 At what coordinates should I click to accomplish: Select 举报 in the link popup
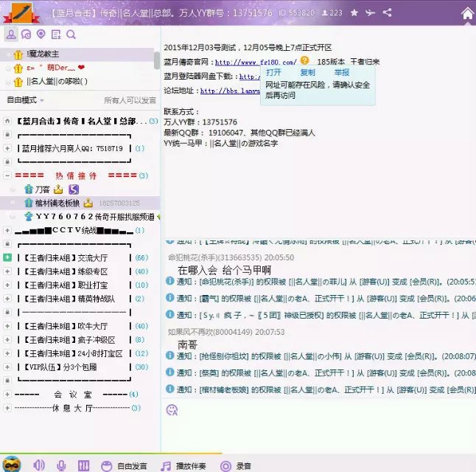point(342,73)
